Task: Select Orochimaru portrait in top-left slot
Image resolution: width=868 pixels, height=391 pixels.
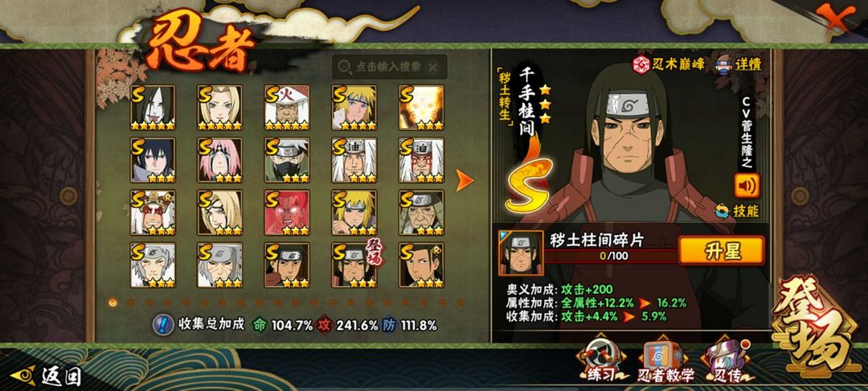Action: point(153,108)
